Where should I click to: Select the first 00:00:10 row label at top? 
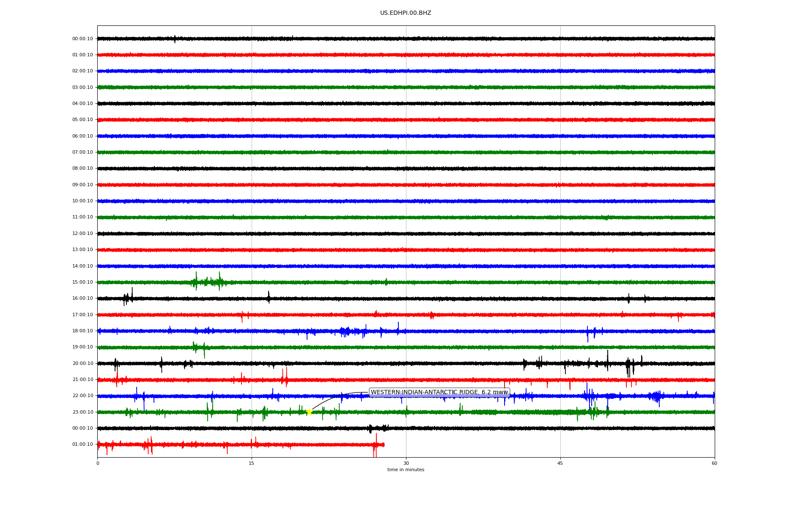(x=82, y=39)
